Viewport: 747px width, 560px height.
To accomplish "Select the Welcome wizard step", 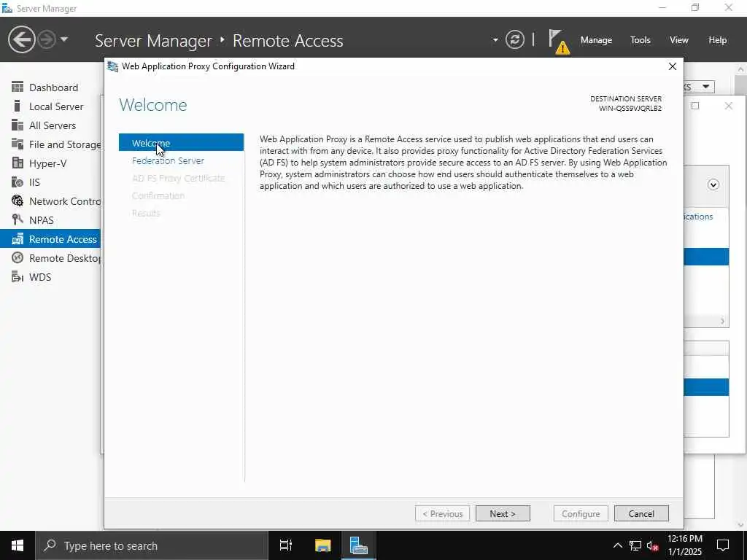I will point(181,143).
